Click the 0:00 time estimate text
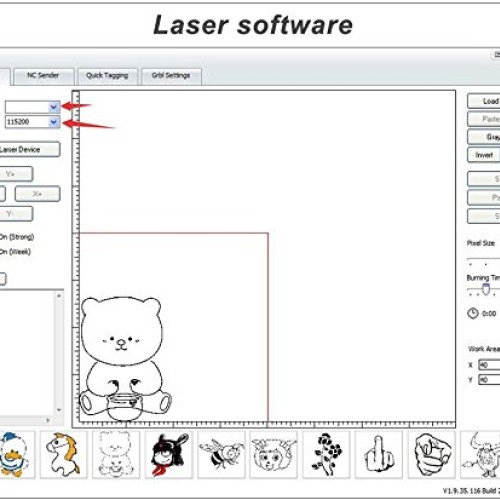This screenshot has width=500, height=500. pos(489,314)
